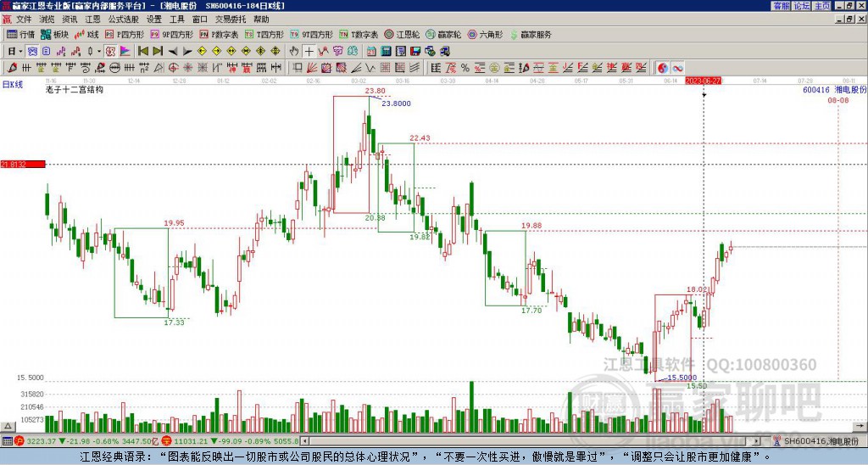The image size is (868, 465).
Task: Click the 600416 湘电股份 stock label
Action: pos(834,90)
